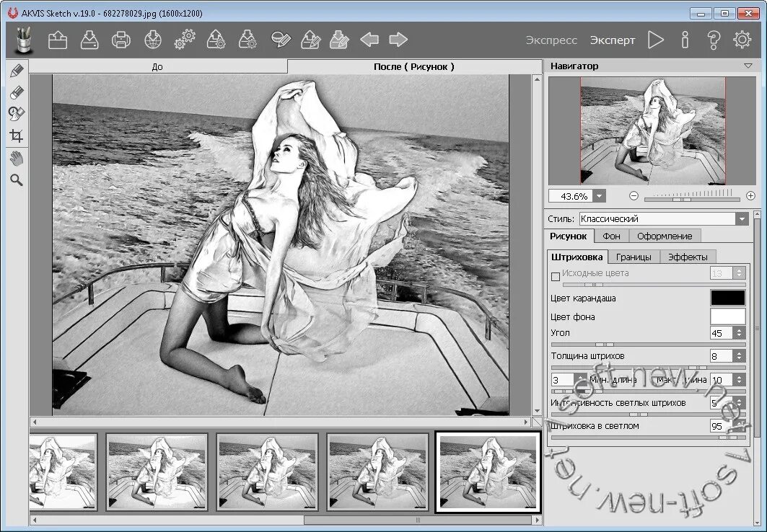The height and width of the screenshot is (532, 767).
Task: Select the Eraser tool
Action: 17,92
